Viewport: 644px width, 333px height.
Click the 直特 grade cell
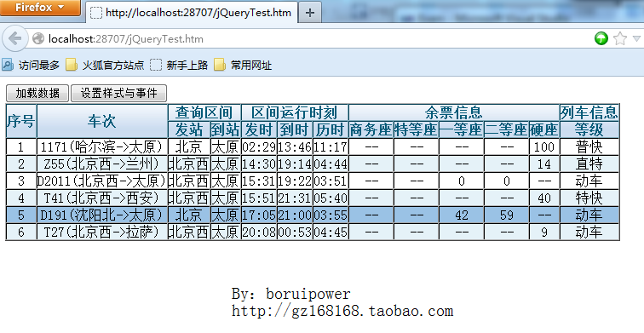(x=589, y=164)
